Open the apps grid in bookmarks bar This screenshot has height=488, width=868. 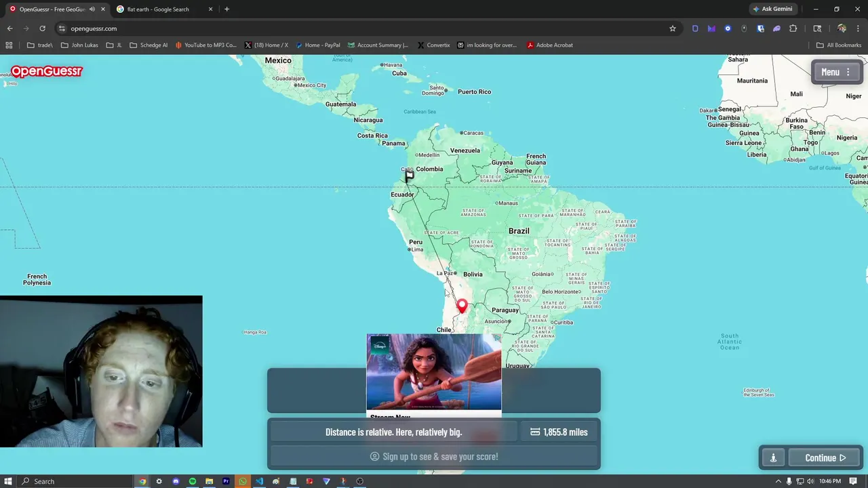click(9, 45)
